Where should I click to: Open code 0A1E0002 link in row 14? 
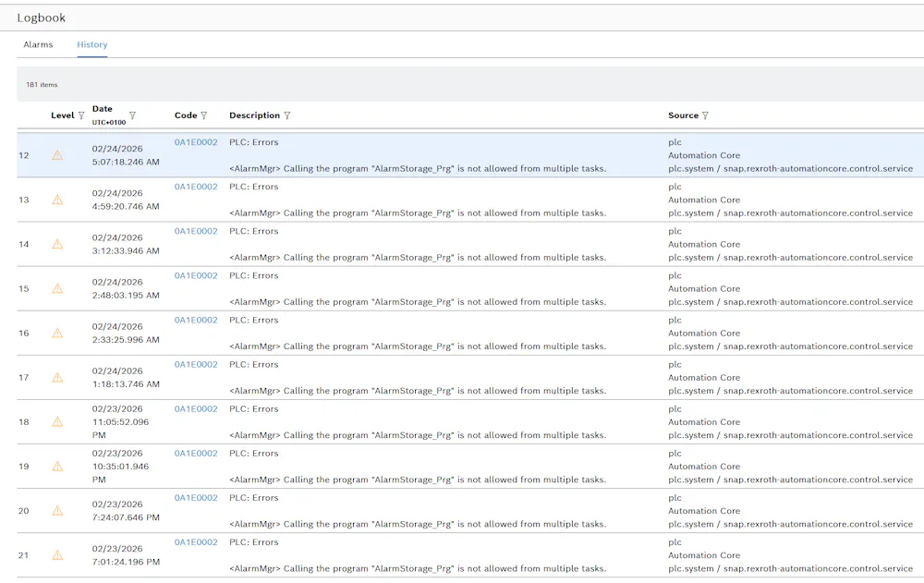[x=196, y=231]
